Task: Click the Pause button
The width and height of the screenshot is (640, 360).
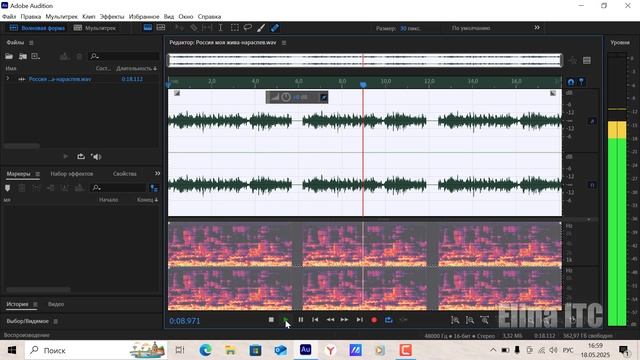Action: click(300, 320)
